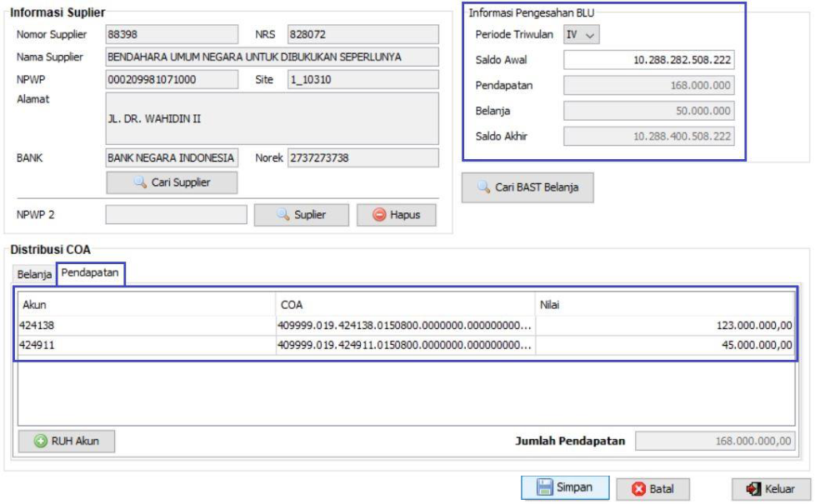
Task: Click the COA column header
Action: click(x=405, y=306)
